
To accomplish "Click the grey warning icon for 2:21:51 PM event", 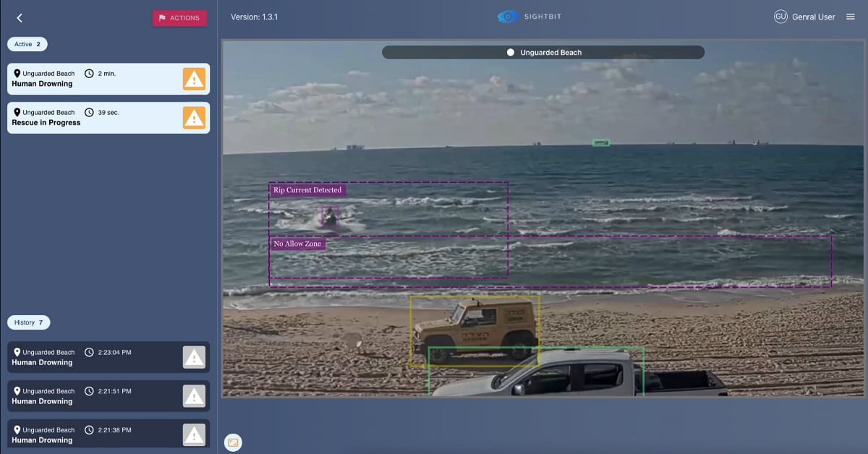I will [x=194, y=396].
